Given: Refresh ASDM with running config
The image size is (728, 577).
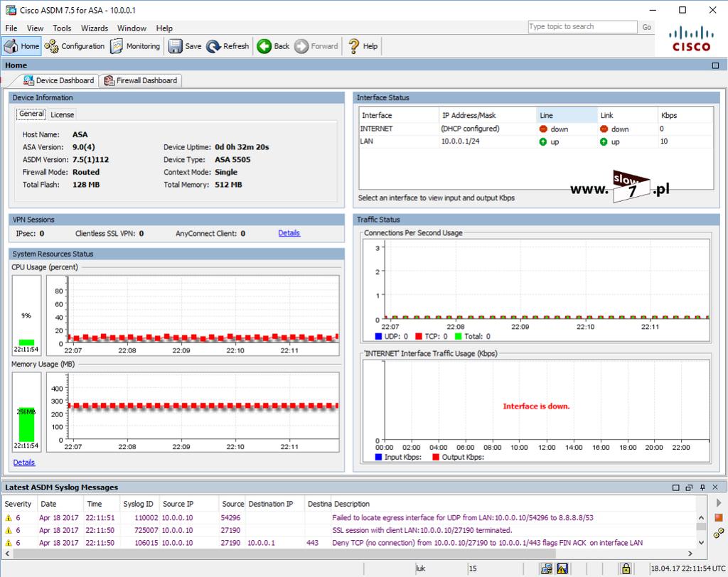Looking at the screenshot, I should 227,46.
